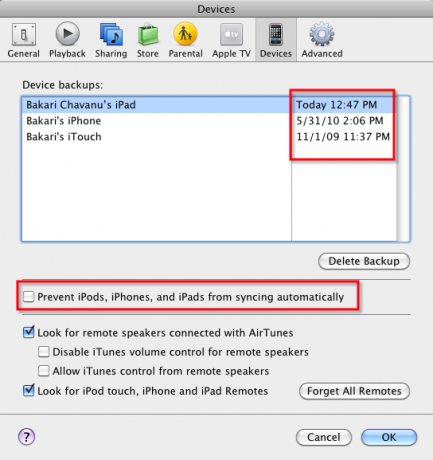This screenshot has height=460, width=433.
Task: Click the 5/31/10 2:06 PM backup date
Action: 340,121
